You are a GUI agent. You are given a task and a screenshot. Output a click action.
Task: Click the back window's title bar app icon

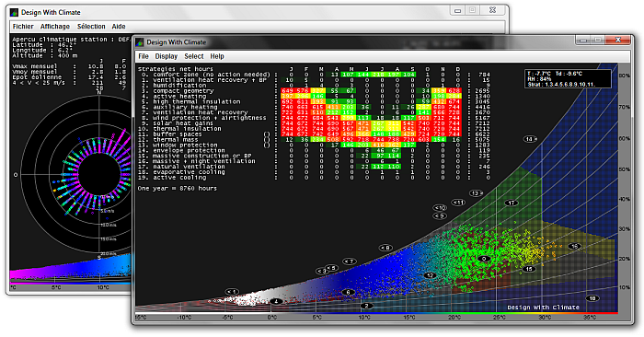15,13
